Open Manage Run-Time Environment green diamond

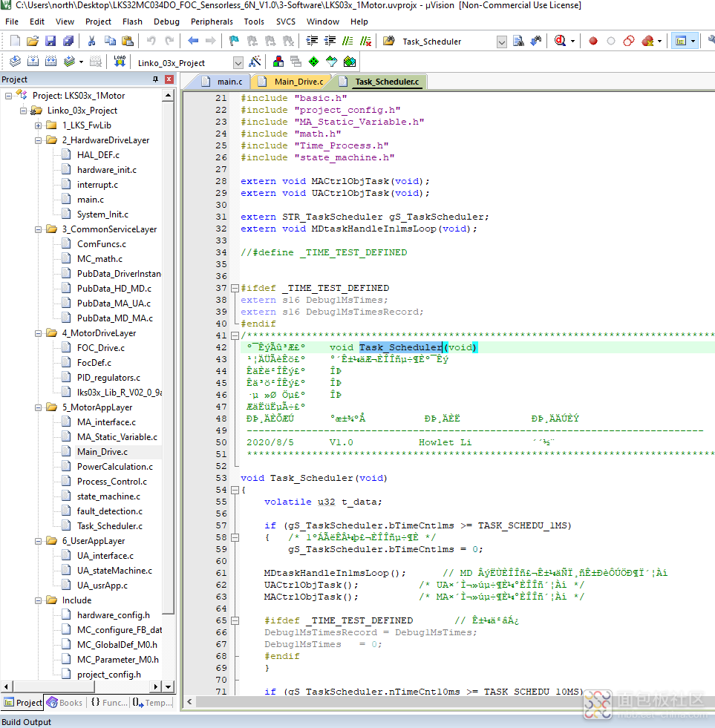[x=313, y=62]
